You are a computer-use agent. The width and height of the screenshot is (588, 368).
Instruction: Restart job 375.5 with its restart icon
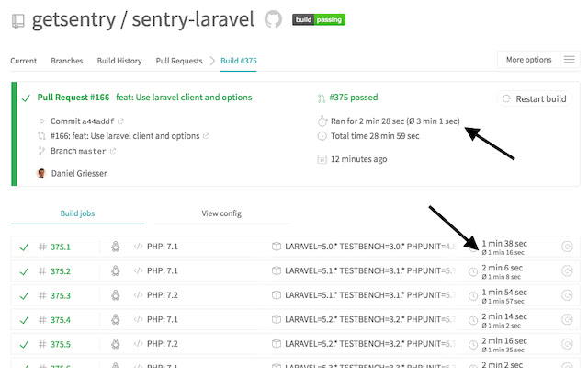coord(567,344)
